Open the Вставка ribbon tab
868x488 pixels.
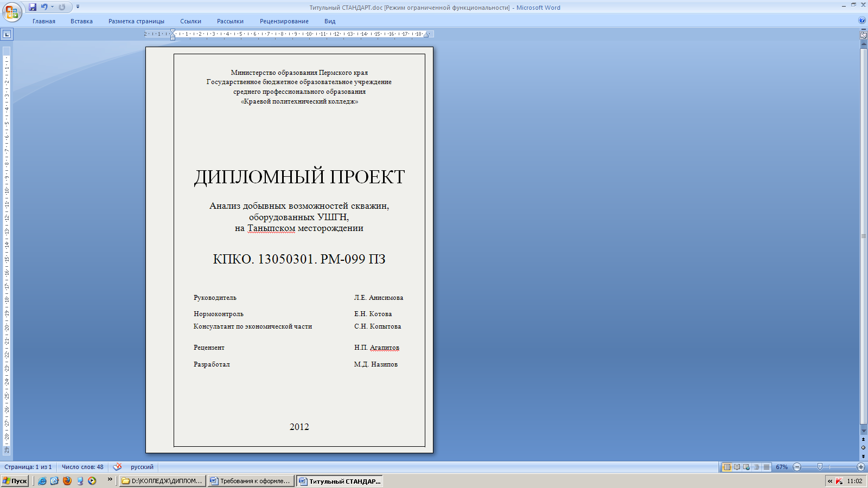(x=81, y=21)
